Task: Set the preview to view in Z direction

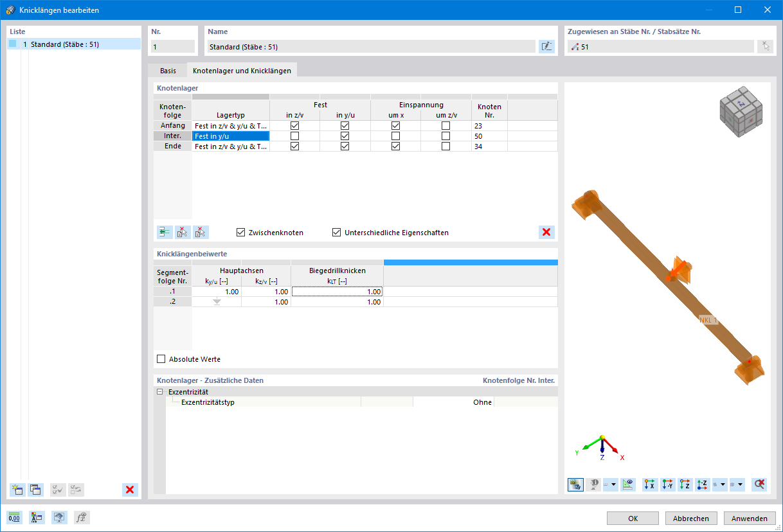Action: [685, 484]
